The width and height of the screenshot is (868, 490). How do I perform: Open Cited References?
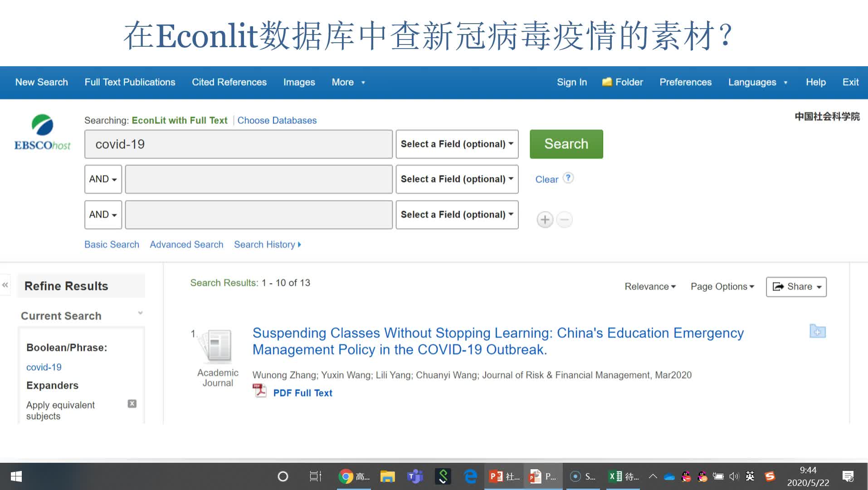[x=229, y=82]
